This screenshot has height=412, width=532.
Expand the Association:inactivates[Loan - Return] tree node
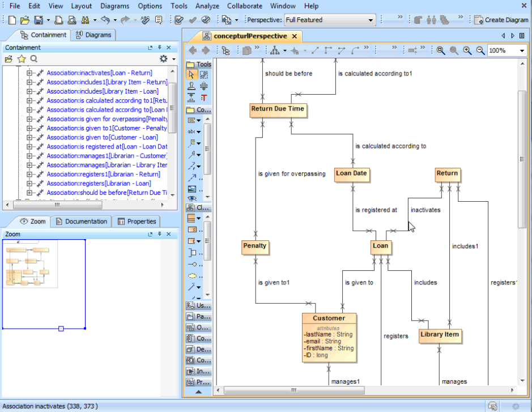click(x=29, y=73)
